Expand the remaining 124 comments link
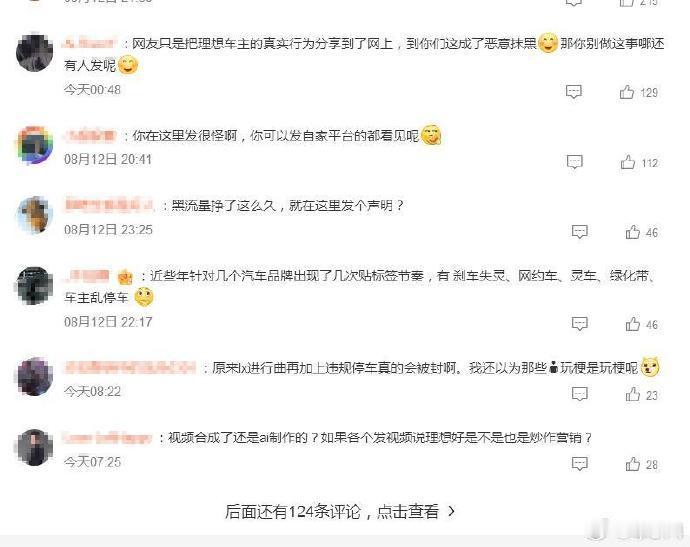The width and height of the screenshot is (690, 547). [x=340, y=511]
